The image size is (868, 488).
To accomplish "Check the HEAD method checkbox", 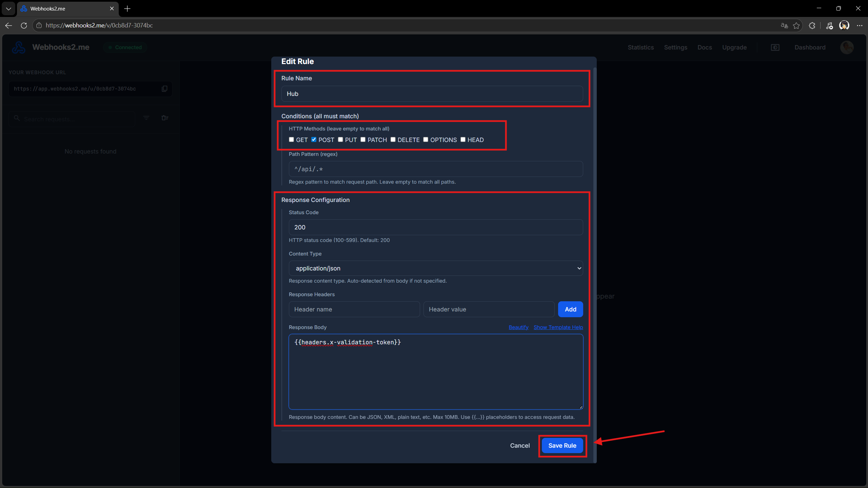I will (463, 140).
